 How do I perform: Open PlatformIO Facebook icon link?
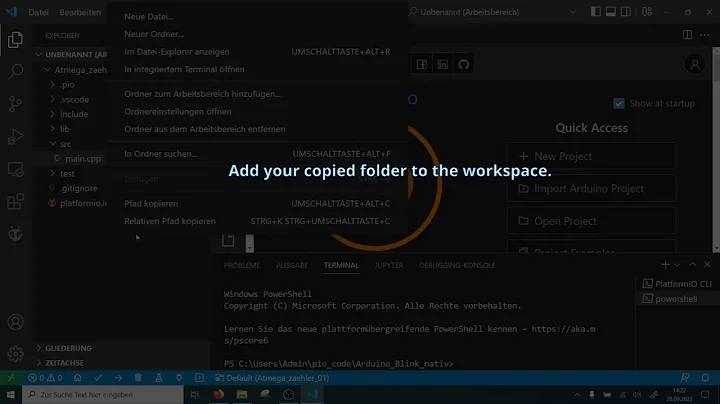tap(422, 64)
